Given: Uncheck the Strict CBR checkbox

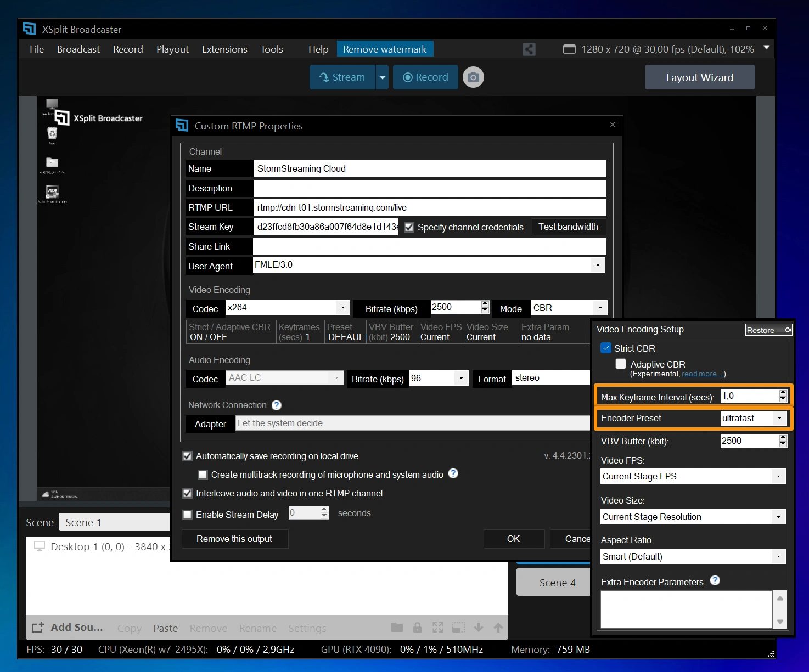Looking at the screenshot, I should tap(606, 348).
